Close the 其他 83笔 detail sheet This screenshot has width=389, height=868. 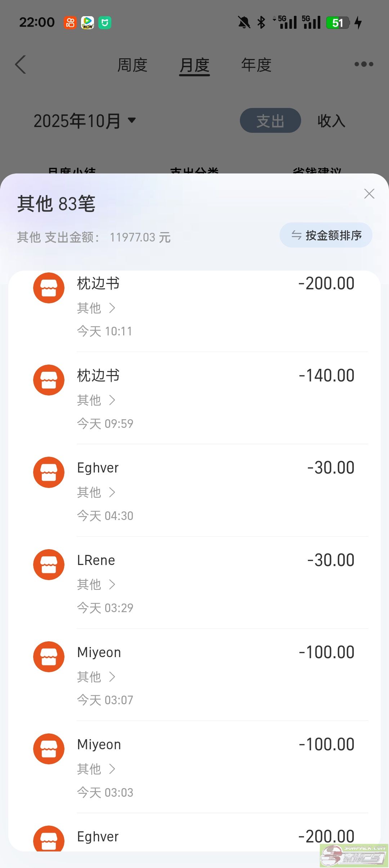[x=369, y=194]
